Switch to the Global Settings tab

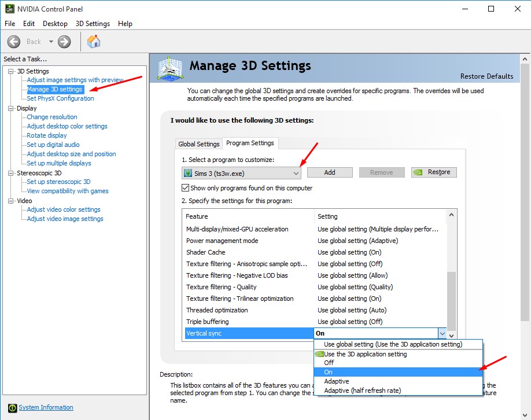click(199, 144)
